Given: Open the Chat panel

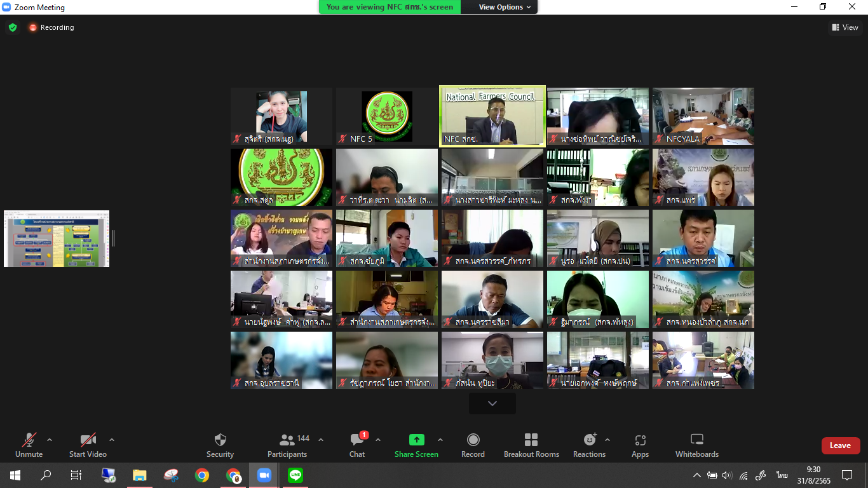Looking at the screenshot, I should point(357,440).
